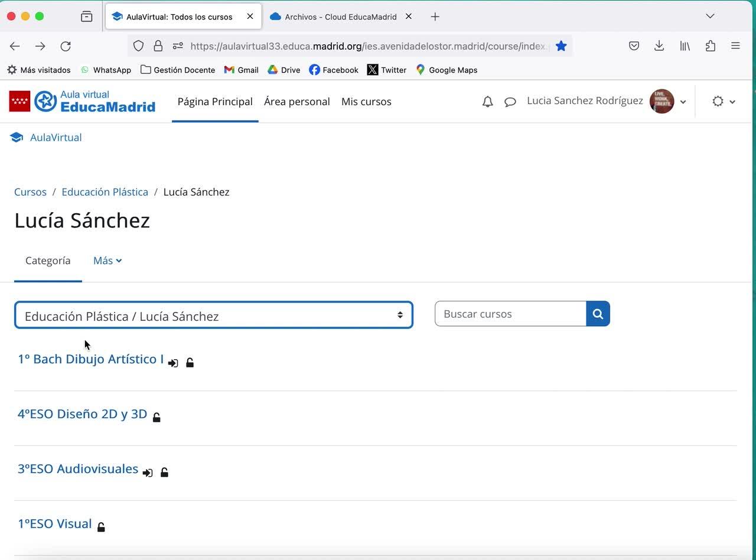
Task: Expand the Más dropdown menu
Action: pyautogui.click(x=107, y=261)
